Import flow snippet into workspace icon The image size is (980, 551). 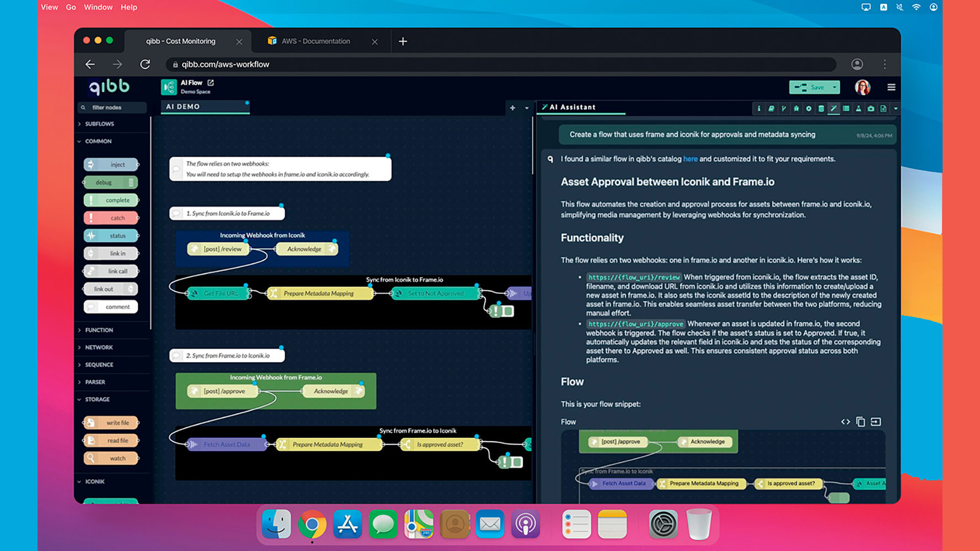click(876, 422)
